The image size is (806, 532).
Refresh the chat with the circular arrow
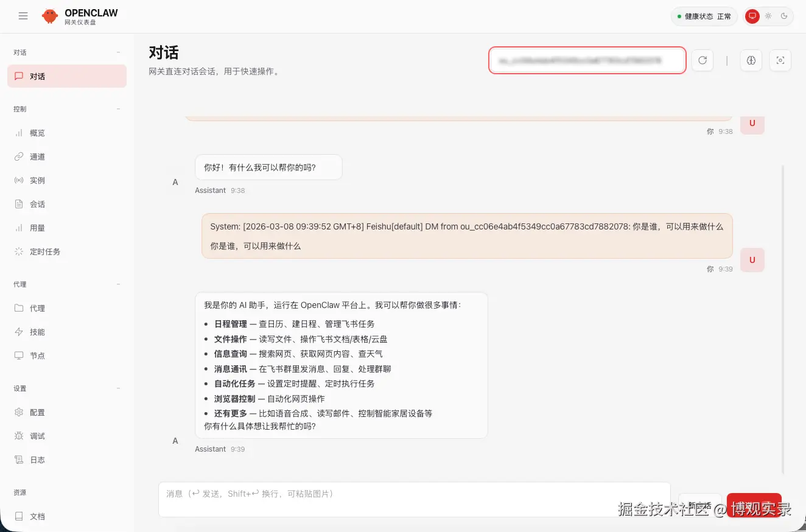click(x=703, y=60)
